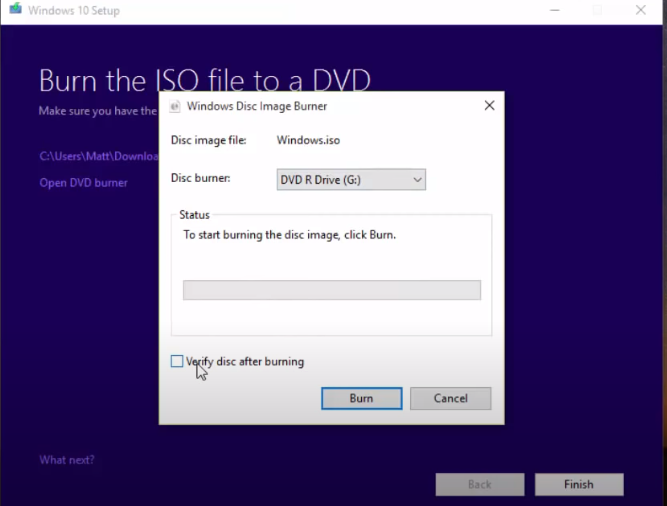Select the Windows.iso file name text
The height and width of the screenshot is (506, 667).
(308, 140)
